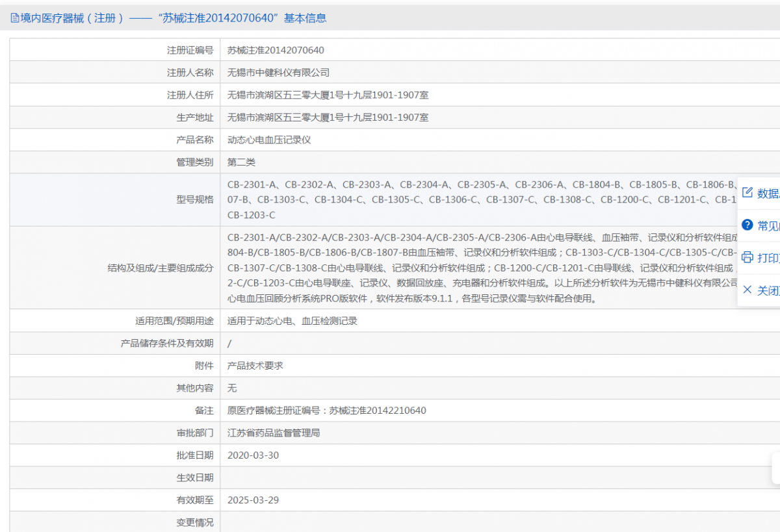Select registrant name 无锡市中健科仪有限公司

(278, 73)
